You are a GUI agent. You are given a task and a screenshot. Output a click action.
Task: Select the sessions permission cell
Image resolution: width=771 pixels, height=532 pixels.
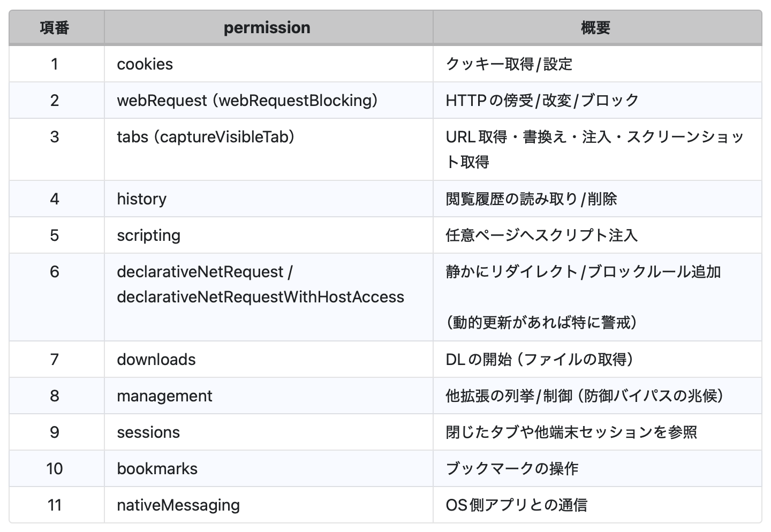(148, 432)
